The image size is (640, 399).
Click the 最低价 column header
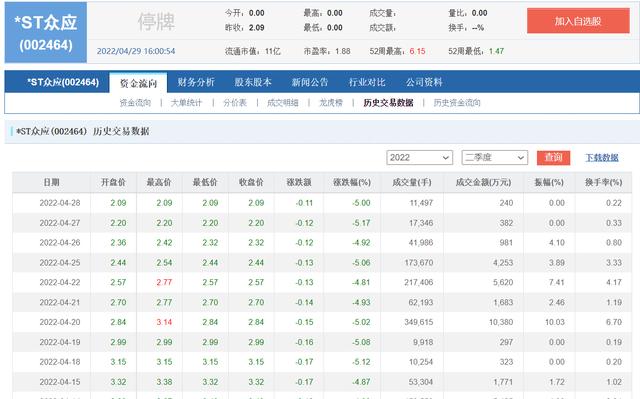205,182
